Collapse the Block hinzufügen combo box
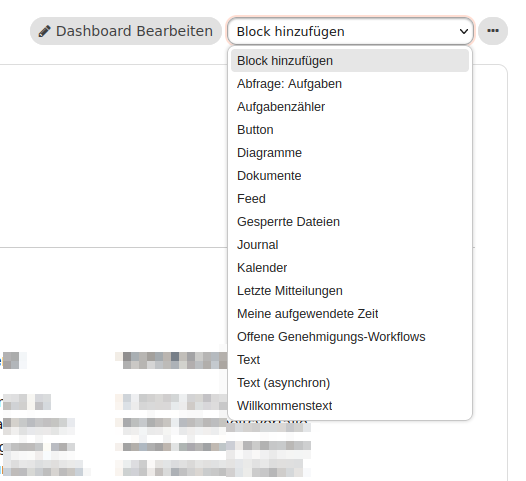The height and width of the screenshot is (481, 526). coord(350,31)
